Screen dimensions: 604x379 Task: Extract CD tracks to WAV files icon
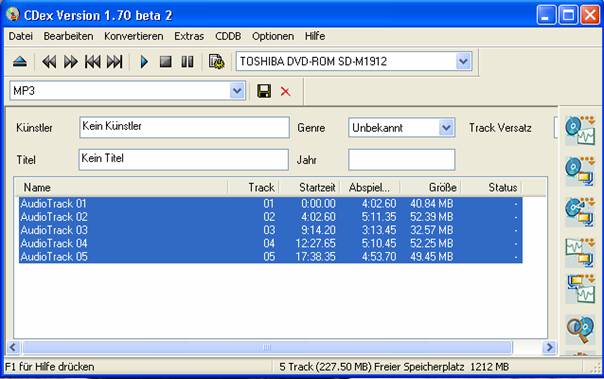pyautogui.click(x=580, y=130)
